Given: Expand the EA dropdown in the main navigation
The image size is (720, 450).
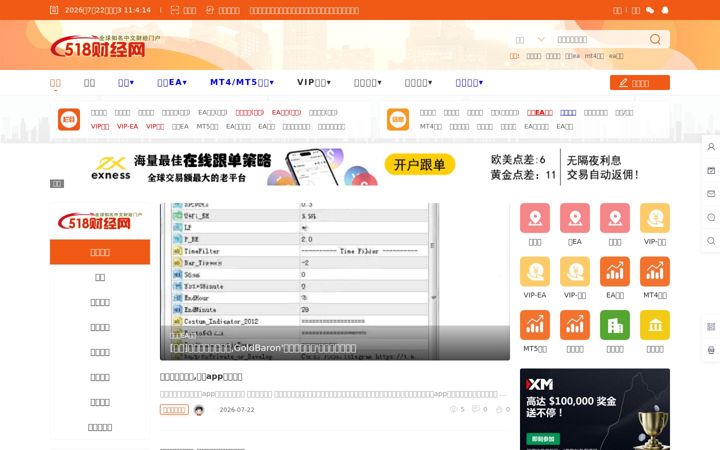Looking at the screenshot, I should [x=172, y=83].
